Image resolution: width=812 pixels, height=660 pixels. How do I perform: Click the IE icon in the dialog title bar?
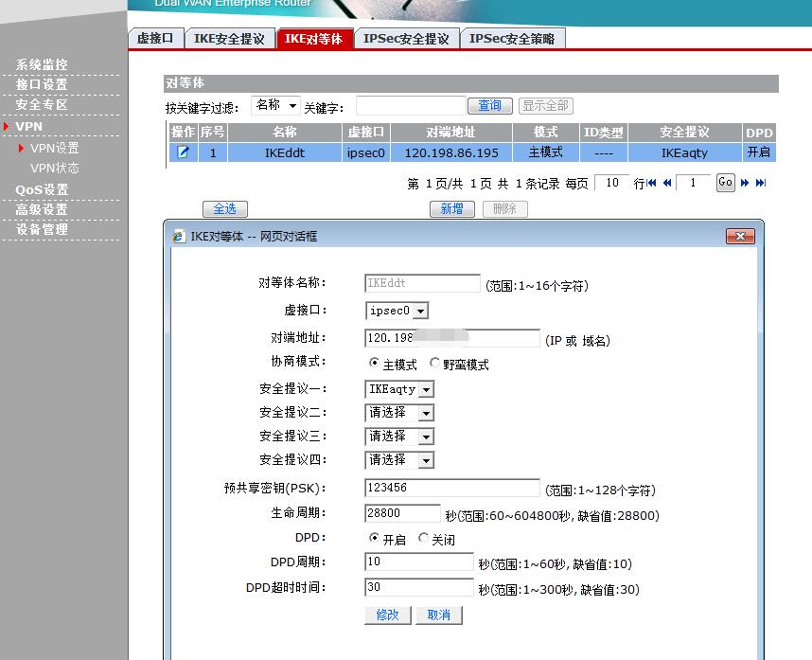[x=178, y=236]
